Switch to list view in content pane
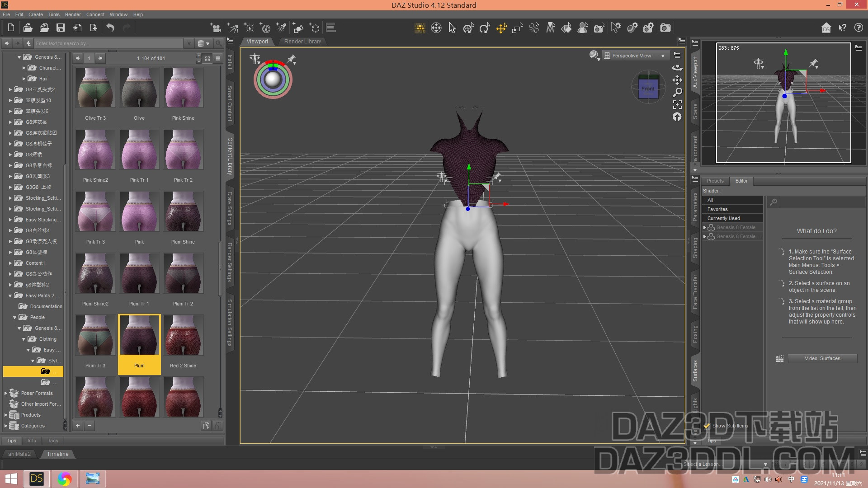The image size is (868, 488). (x=218, y=58)
